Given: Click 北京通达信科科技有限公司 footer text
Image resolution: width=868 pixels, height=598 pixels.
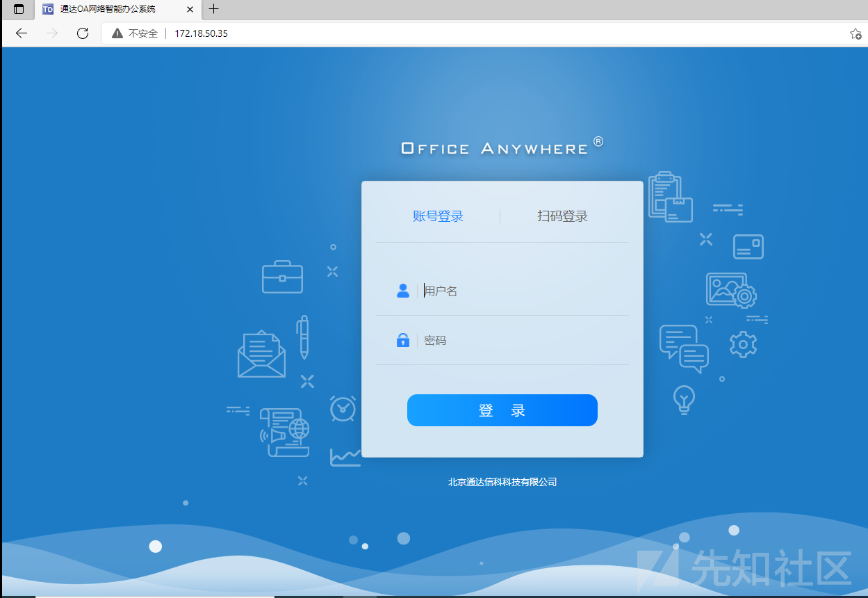Looking at the screenshot, I should coord(502,482).
